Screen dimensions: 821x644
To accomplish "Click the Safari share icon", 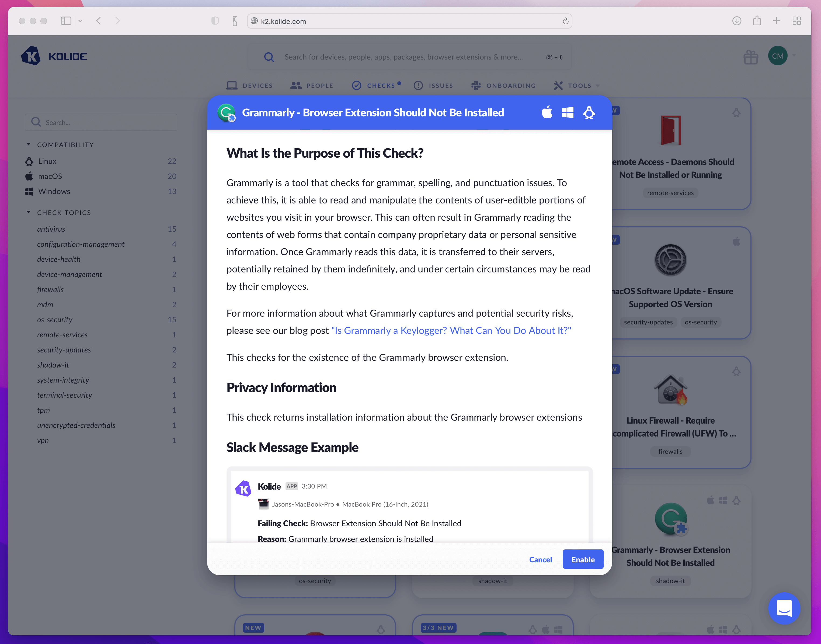I will (757, 21).
